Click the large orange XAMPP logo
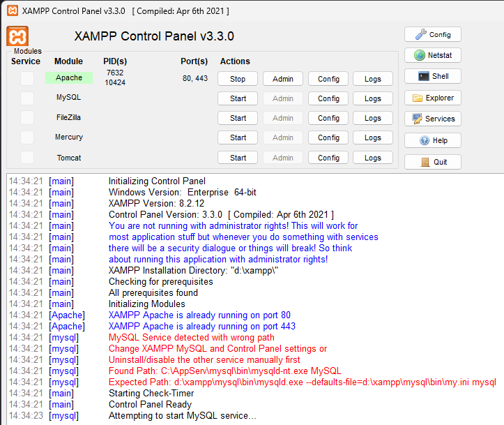Screen dimensions: 504x425 pyautogui.click(x=17, y=36)
